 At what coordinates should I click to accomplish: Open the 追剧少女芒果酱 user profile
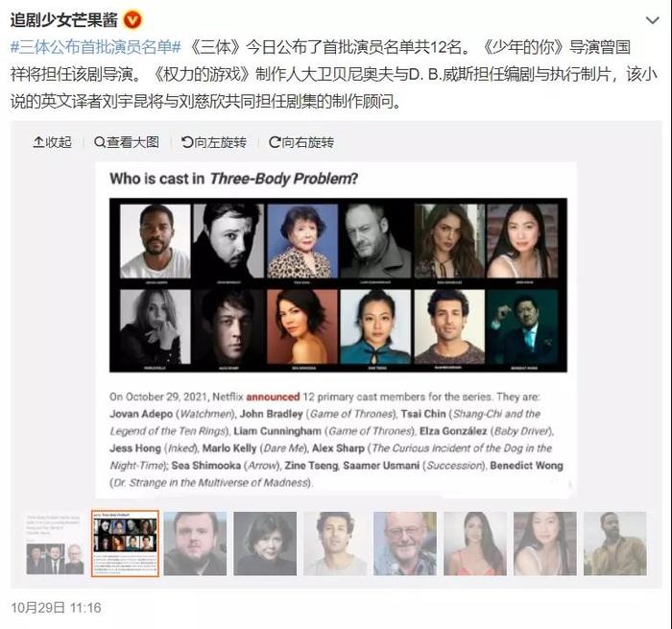(63, 20)
